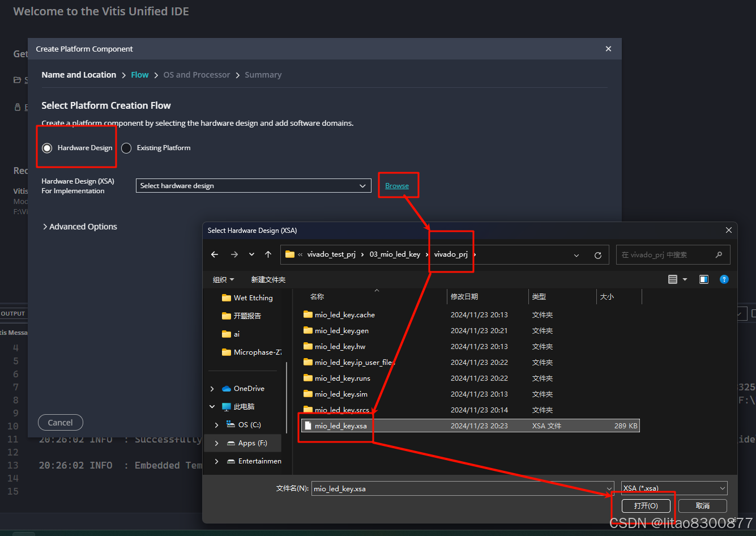Expand the OneDrive tree node
The image size is (756, 536).
click(x=212, y=389)
